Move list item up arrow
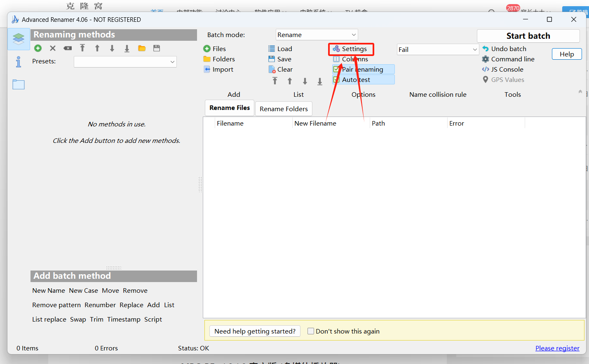 click(290, 81)
